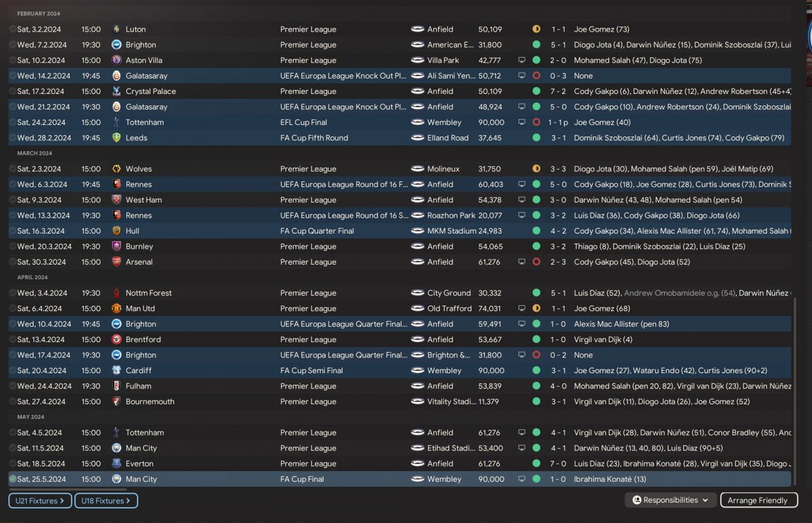Click the Bournemouth club badge
The image size is (812, 523).
click(116, 401)
